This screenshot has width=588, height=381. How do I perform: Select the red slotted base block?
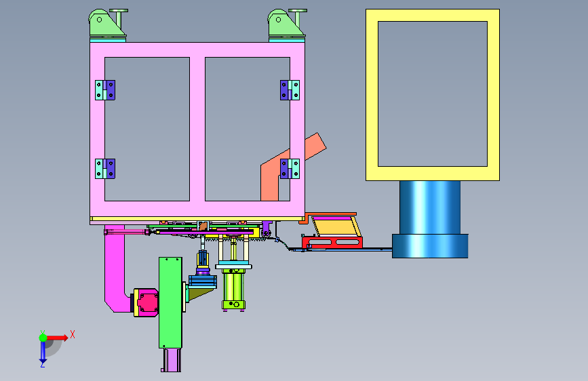coord(332,242)
